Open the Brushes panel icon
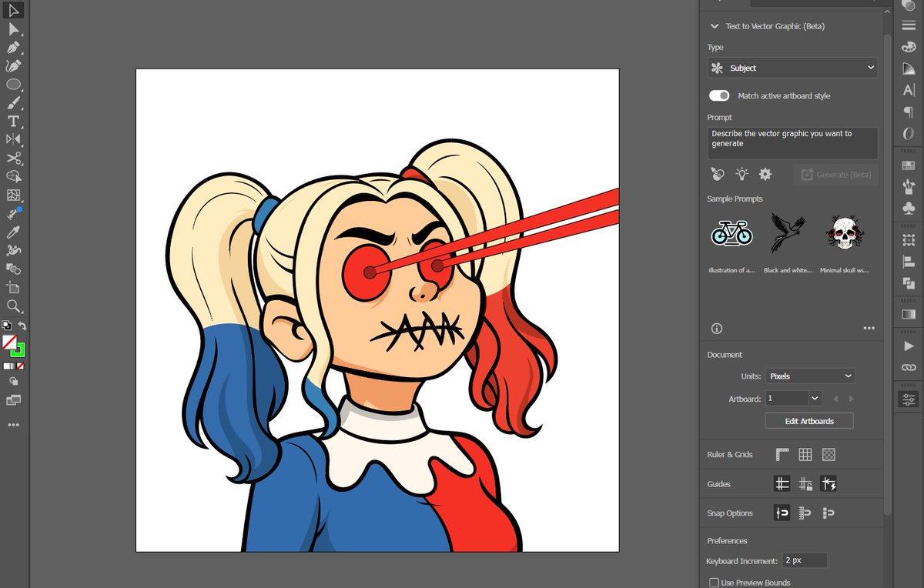The height and width of the screenshot is (588, 924). pyautogui.click(x=909, y=186)
